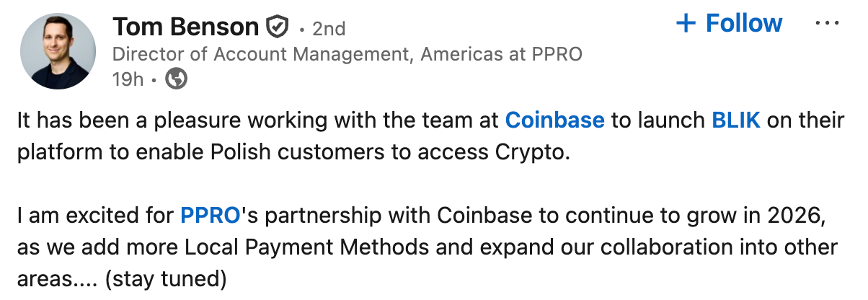Click the Director of Account Management headline
The image size is (868, 300).
(x=347, y=54)
